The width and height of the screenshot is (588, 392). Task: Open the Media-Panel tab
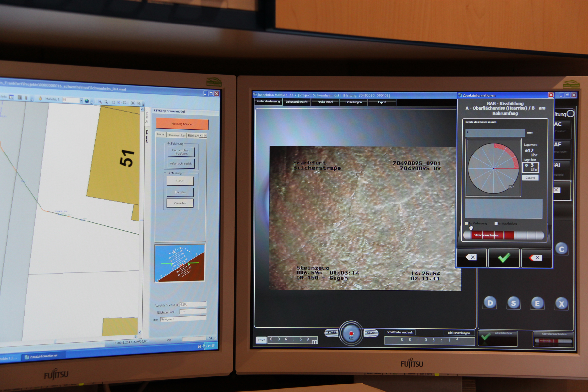point(325,102)
